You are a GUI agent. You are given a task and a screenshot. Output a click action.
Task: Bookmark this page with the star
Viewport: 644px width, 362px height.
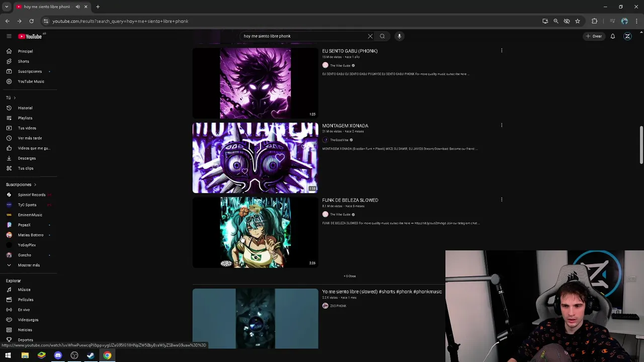coord(578,21)
